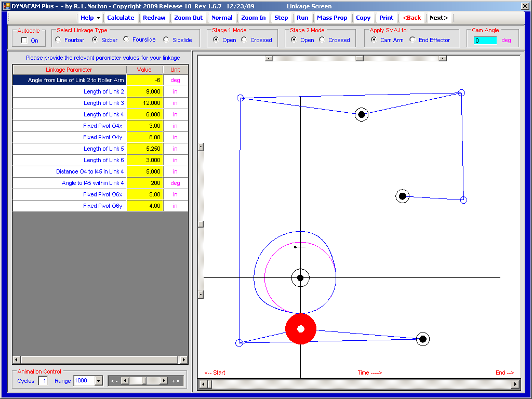Viewport: 532px width, 399px height.
Task: Select the Angle from Line of Link 2 row
Action: (x=70, y=80)
